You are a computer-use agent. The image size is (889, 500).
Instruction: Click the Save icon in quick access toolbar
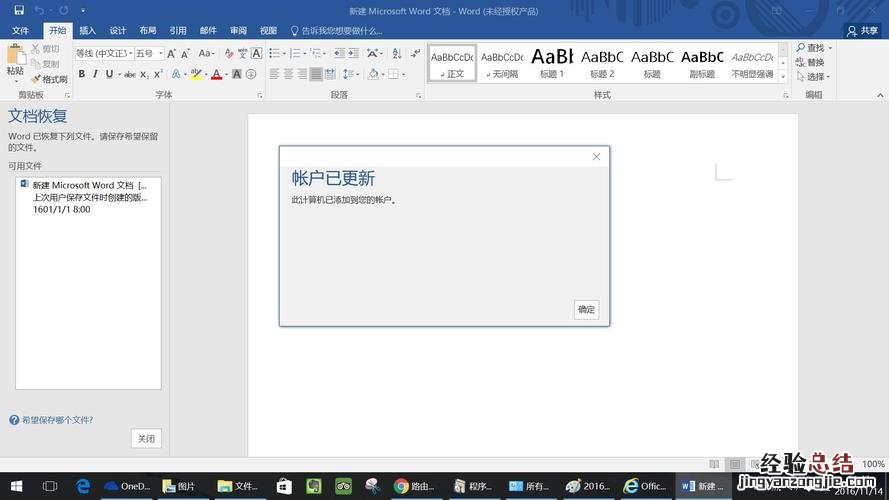coord(19,9)
